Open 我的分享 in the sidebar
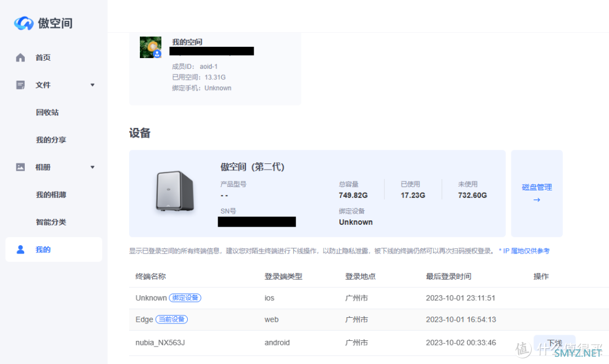The image size is (609, 364). pos(51,140)
